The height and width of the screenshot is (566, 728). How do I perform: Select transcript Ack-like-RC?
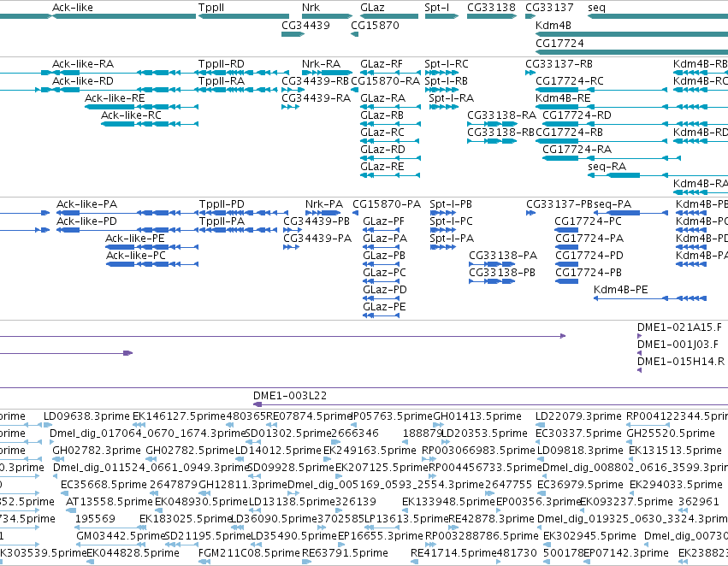pyautogui.click(x=131, y=115)
